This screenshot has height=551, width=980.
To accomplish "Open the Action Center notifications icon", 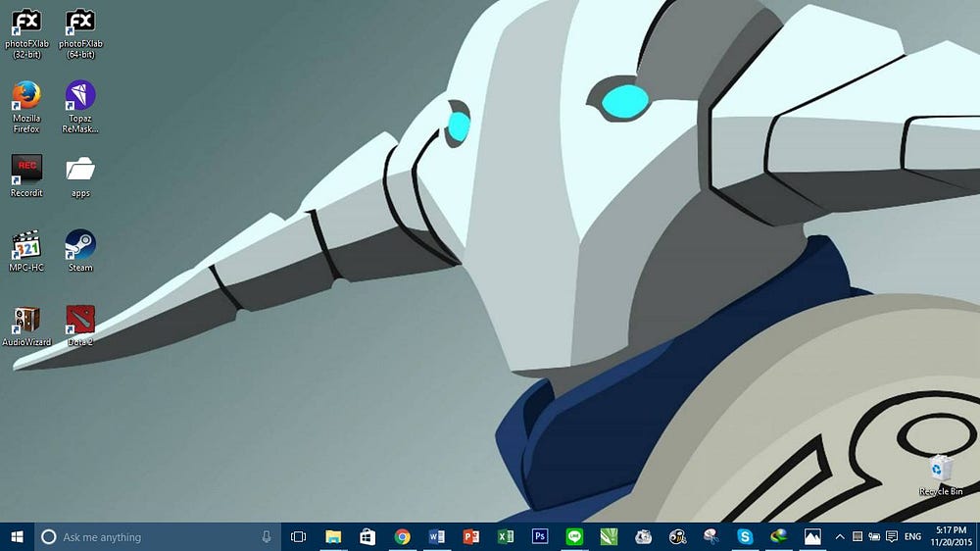I will [x=892, y=536].
